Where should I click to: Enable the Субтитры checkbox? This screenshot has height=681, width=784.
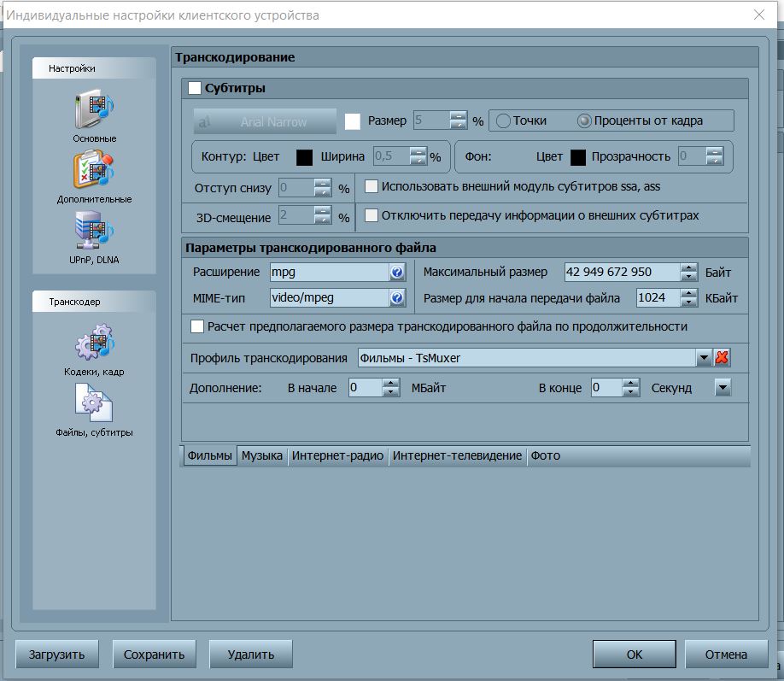pyautogui.click(x=195, y=88)
